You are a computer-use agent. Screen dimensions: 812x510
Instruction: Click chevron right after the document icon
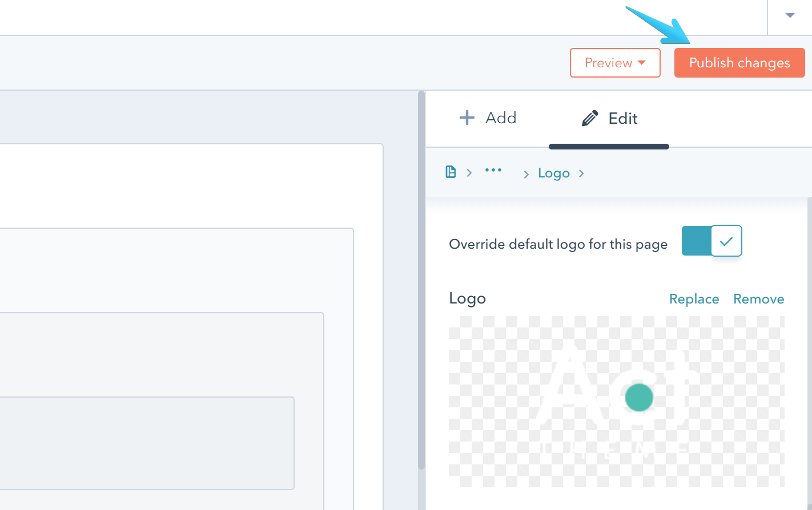pos(469,173)
